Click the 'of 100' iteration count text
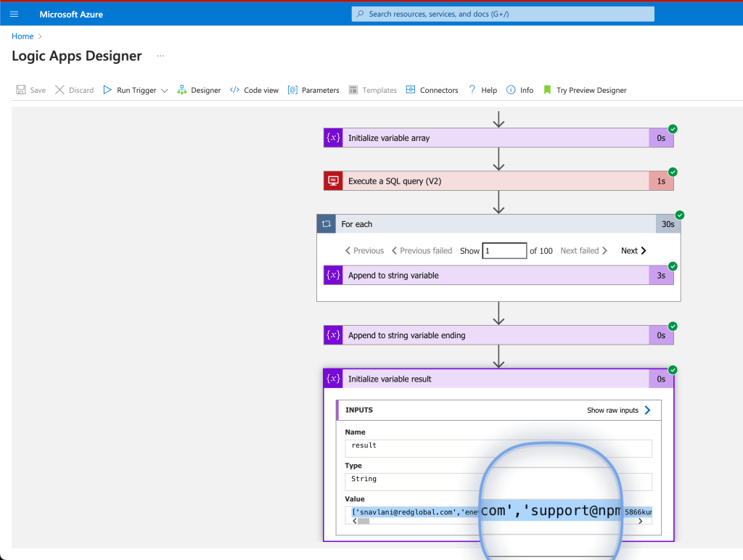 point(541,251)
